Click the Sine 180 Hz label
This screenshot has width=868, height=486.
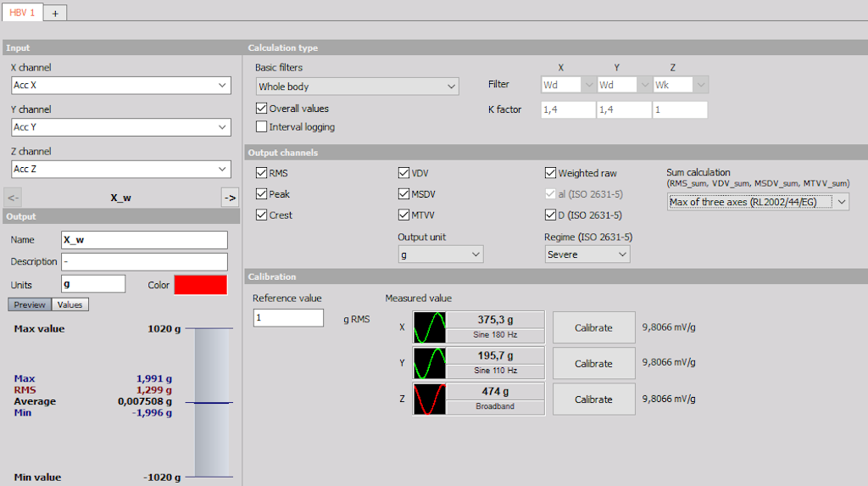tap(495, 335)
